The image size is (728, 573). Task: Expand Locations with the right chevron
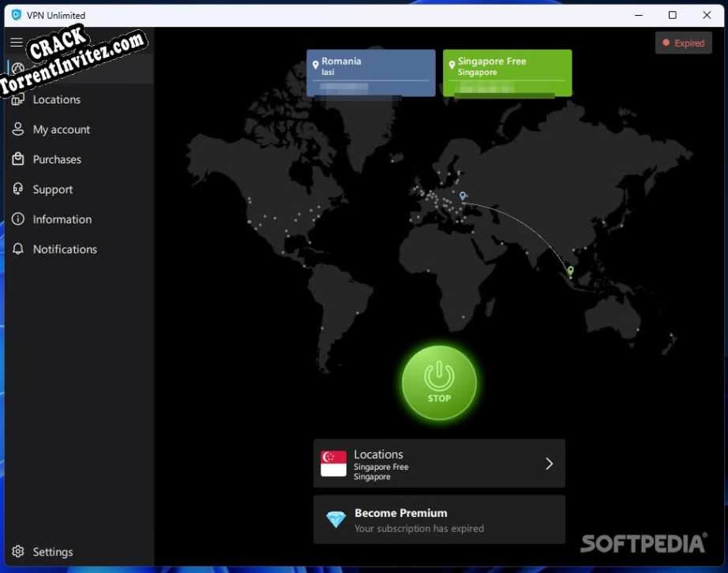click(549, 463)
